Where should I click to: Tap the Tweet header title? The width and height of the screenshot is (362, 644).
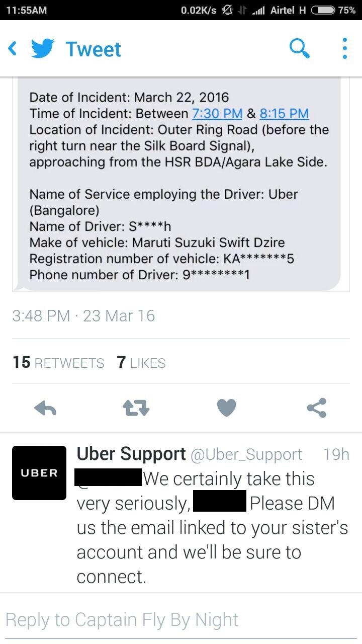click(x=94, y=49)
